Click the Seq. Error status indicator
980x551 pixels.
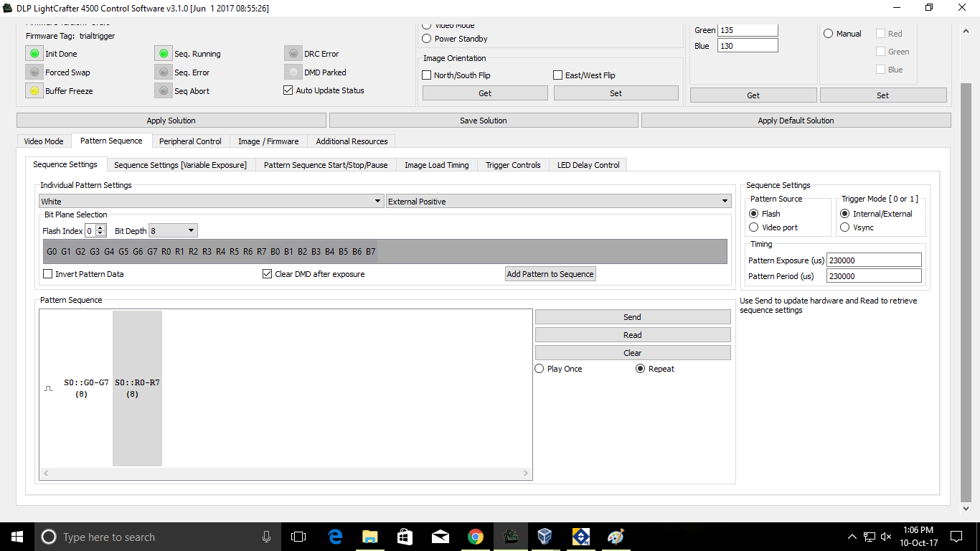[x=164, y=72]
